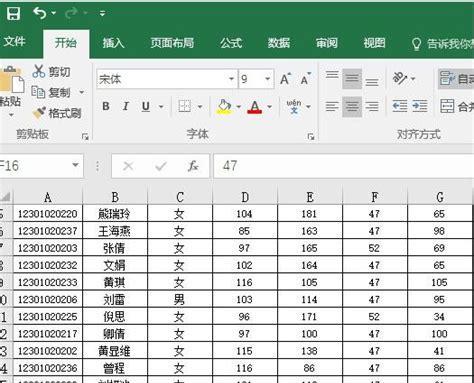This screenshot has width=474, height=383.
Task: Open the 数据 ribbon tab
Action: click(x=279, y=43)
